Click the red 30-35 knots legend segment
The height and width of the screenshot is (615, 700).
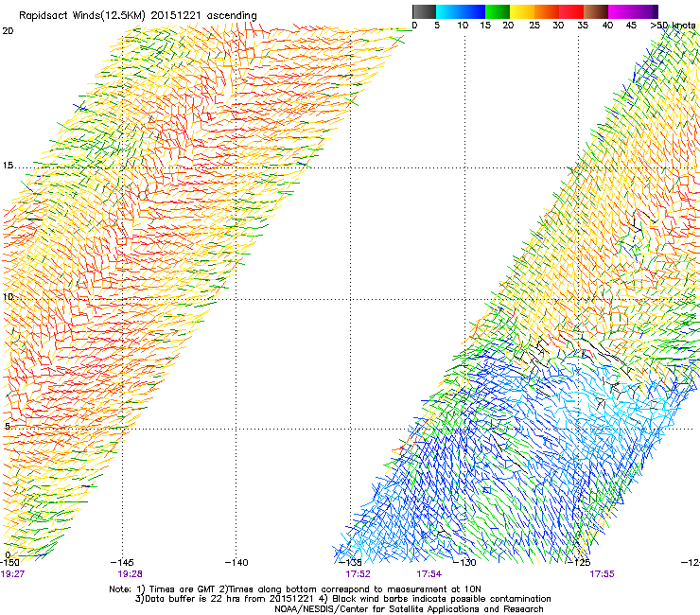(571, 11)
